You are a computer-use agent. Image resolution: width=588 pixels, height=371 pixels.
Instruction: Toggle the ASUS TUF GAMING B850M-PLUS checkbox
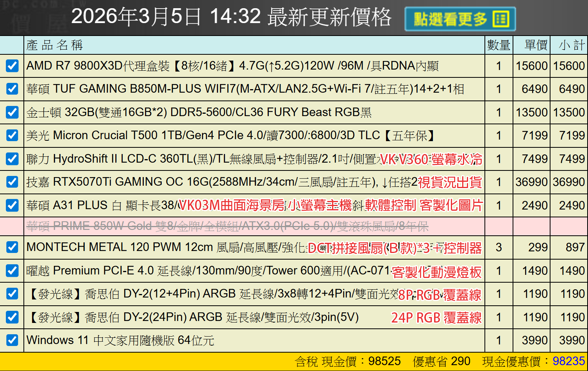point(12,89)
